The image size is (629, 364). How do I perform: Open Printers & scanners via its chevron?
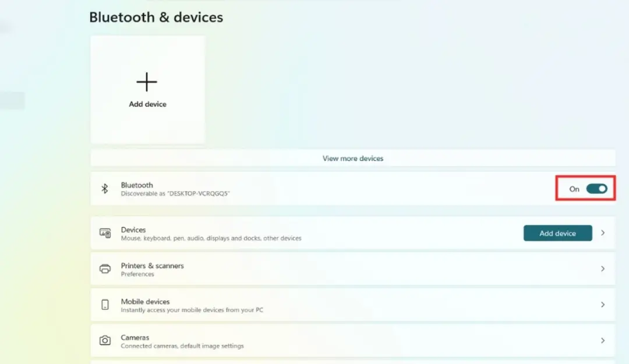pos(603,268)
